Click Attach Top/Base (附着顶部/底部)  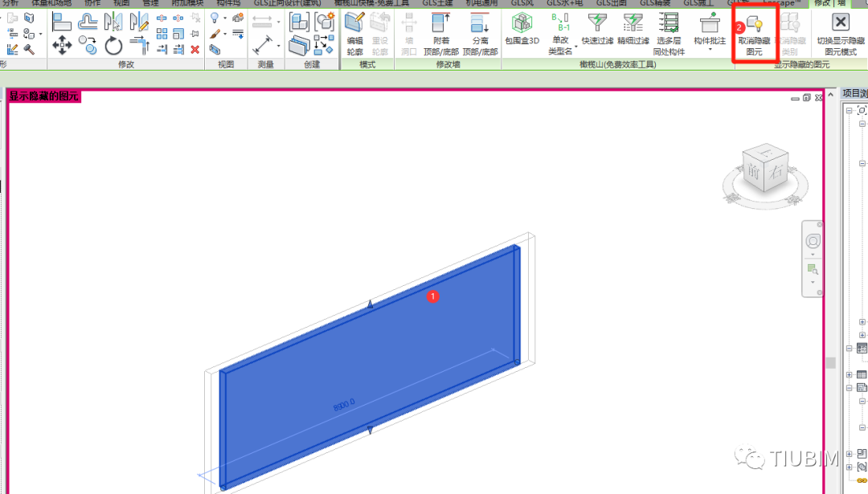(441, 35)
